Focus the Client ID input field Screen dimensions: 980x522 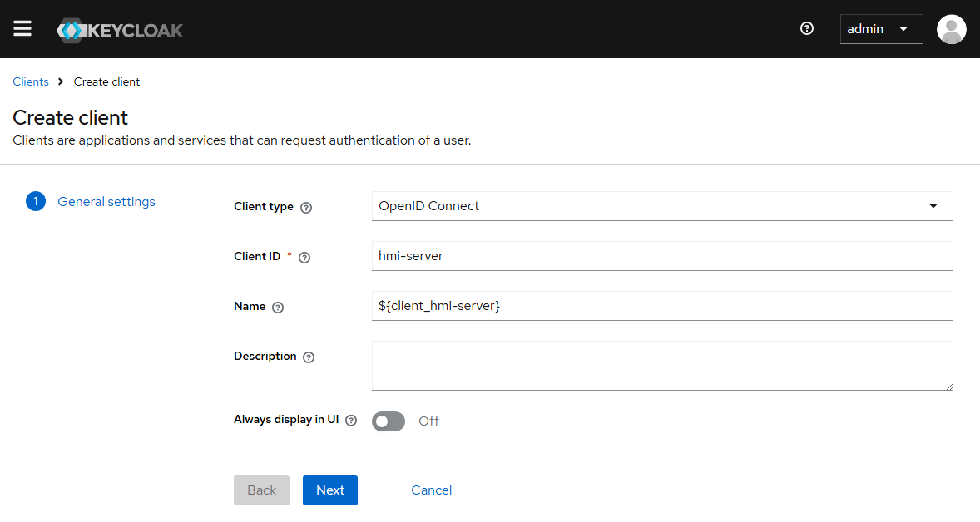click(x=661, y=256)
